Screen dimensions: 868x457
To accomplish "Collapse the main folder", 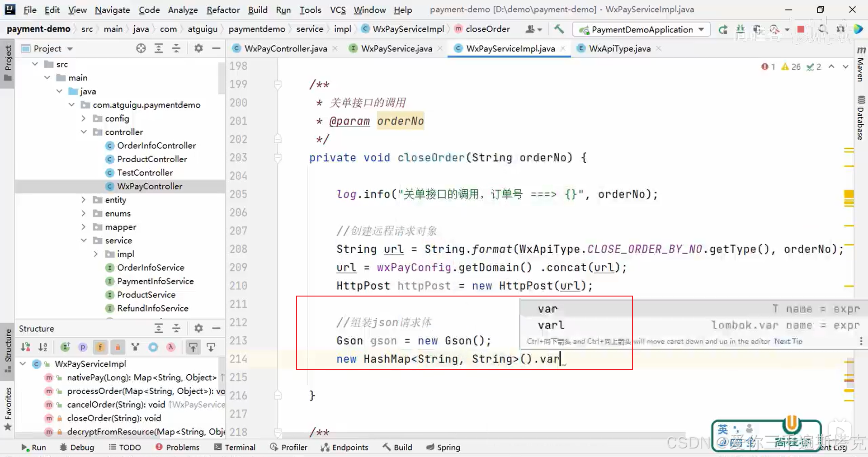I will pyautogui.click(x=47, y=78).
